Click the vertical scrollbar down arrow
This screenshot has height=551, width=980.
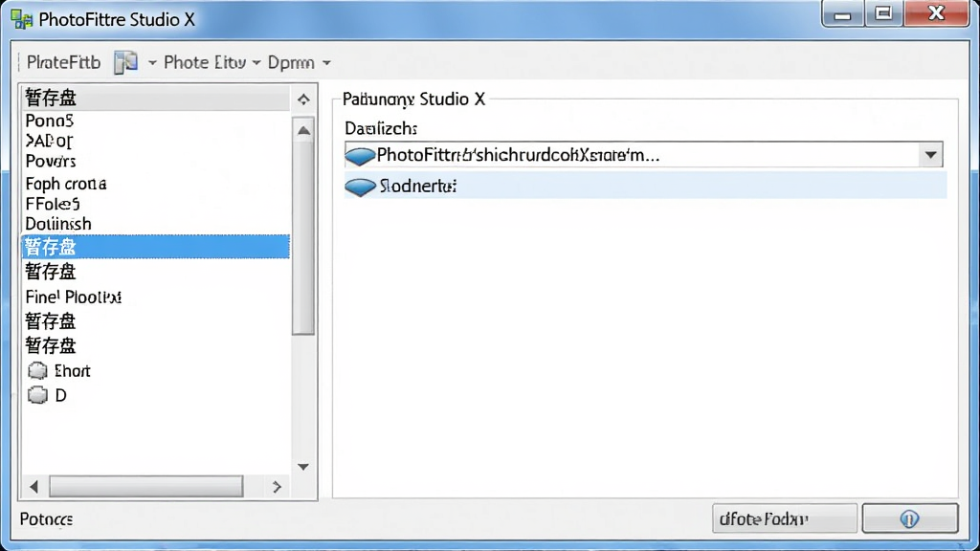tap(303, 467)
